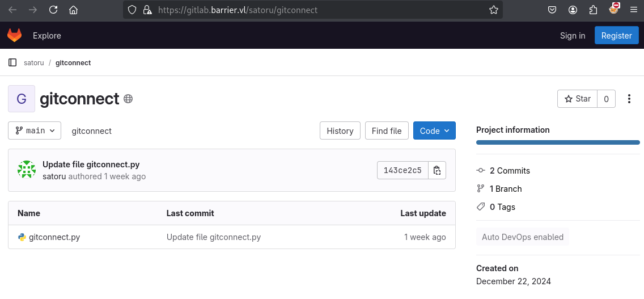Click the Last update column header
This screenshot has width=644, height=299.
[x=423, y=213]
